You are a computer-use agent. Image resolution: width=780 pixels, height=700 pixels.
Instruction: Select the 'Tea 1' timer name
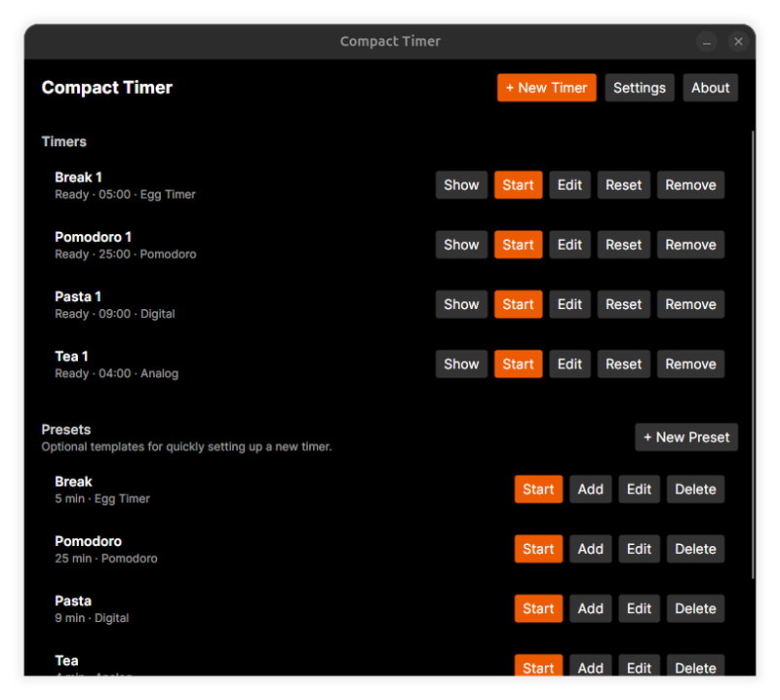click(71, 357)
